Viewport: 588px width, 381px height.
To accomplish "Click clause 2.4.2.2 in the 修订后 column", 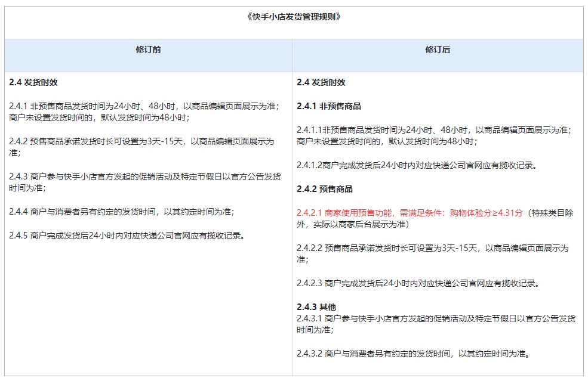I will [433, 253].
